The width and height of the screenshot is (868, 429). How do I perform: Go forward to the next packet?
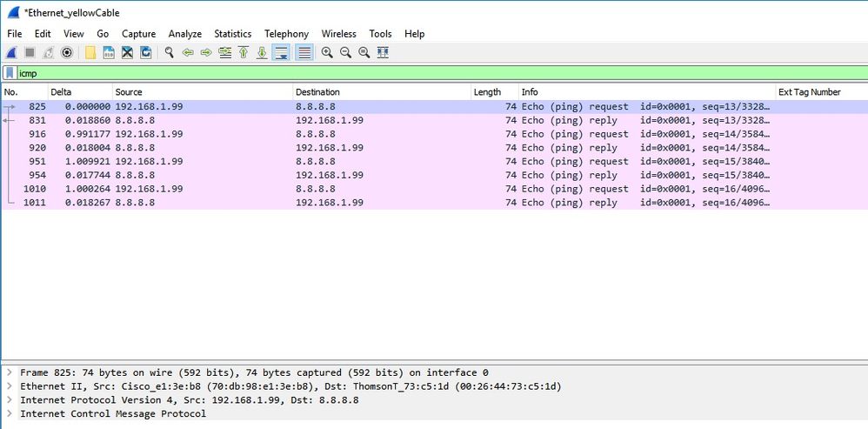pyautogui.click(x=206, y=52)
